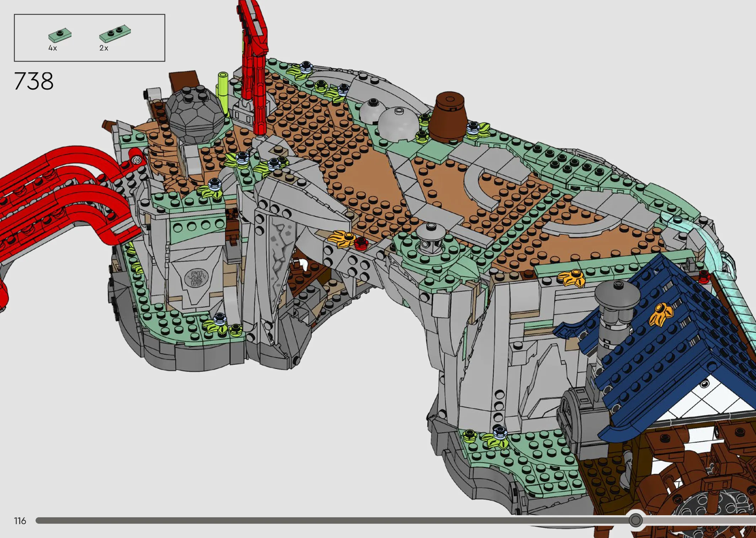Click page number 116

20,521
